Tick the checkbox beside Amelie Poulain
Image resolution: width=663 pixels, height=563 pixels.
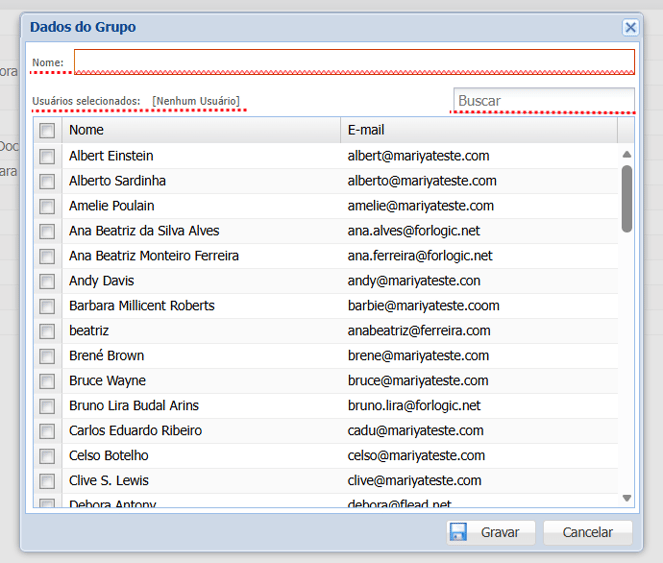[x=47, y=206]
